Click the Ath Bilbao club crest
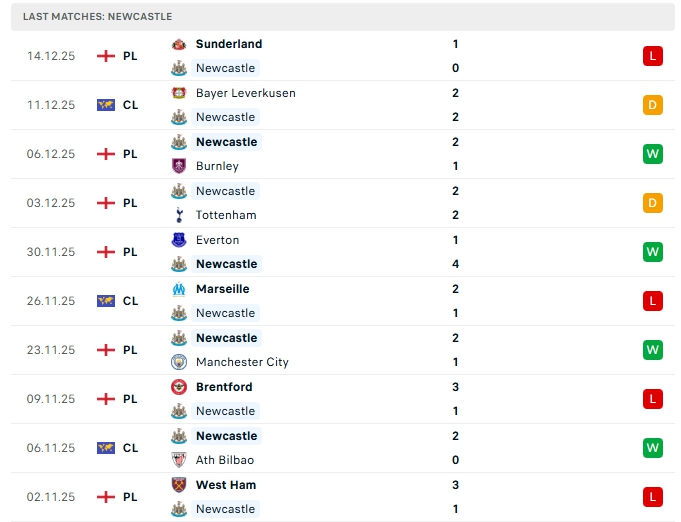Image resolution: width=681 pixels, height=522 pixels. pyautogui.click(x=179, y=460)
